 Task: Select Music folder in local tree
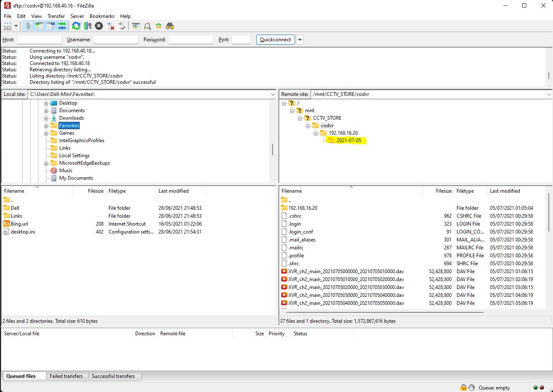[x=66, y=171]
